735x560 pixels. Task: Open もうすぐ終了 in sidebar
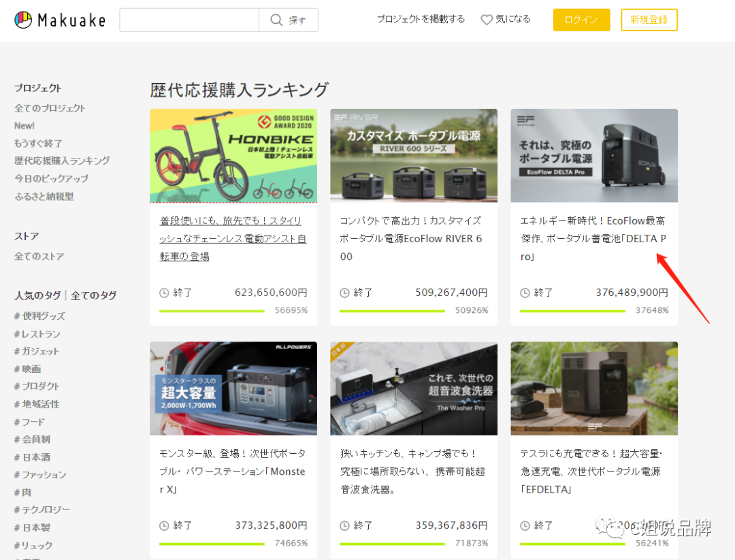tap(38, 144)
